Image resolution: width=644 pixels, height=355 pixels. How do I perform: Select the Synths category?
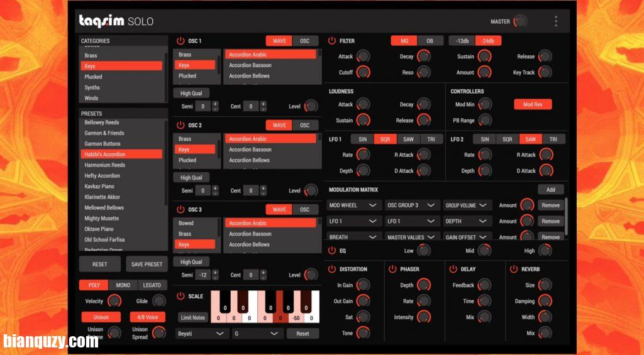click(121, 87)
